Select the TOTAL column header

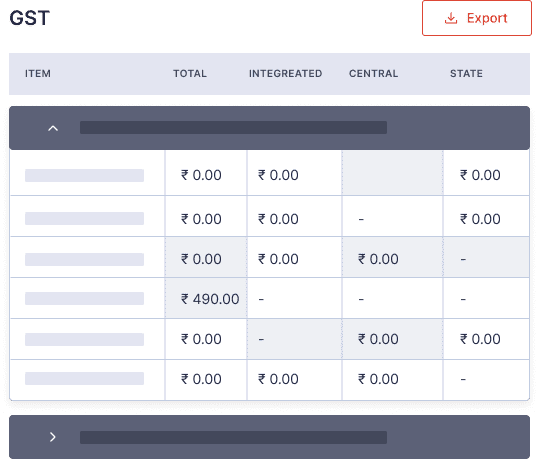(190, 74)
